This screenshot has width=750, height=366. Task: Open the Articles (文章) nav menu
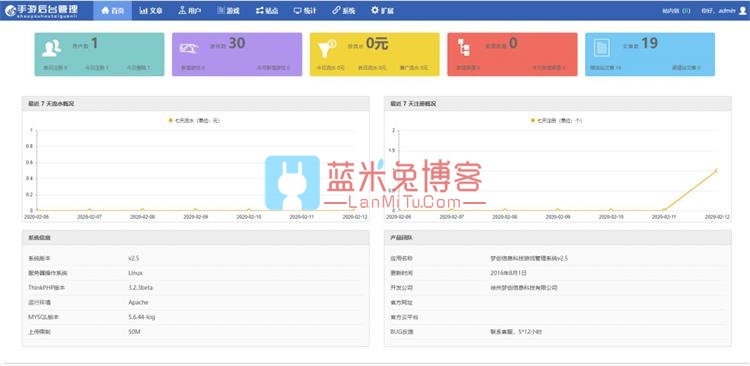[151, 11]
